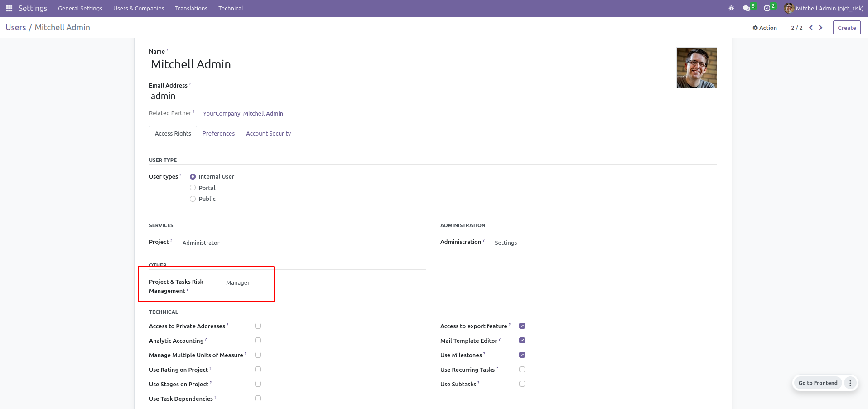This screenshot has width=868, height=409.
Task: Enable Use Recurring Tasks checkbox
Action: (x=522, y=370)
